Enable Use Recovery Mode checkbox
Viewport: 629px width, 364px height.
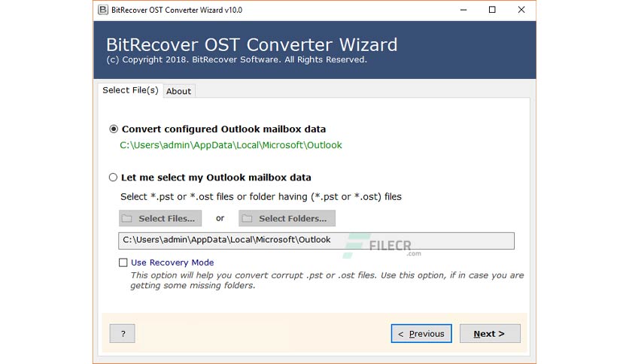[x=123, y=262]
